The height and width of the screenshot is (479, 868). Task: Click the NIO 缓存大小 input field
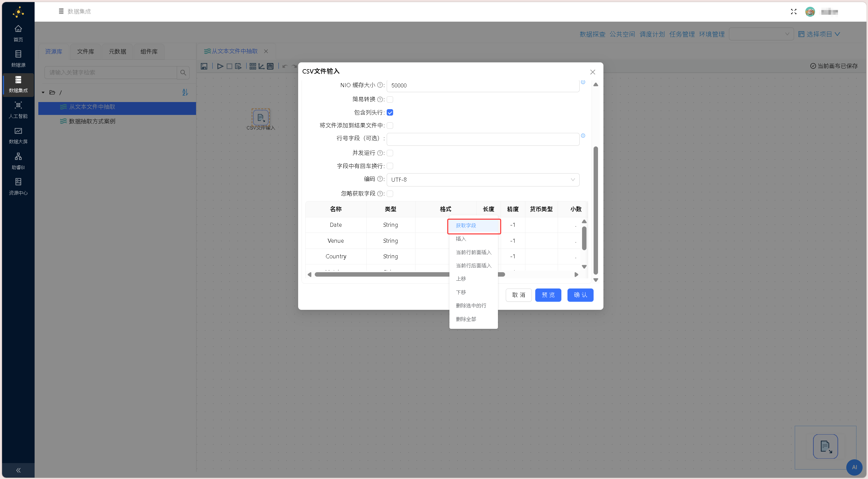click(x=483, y=85)
